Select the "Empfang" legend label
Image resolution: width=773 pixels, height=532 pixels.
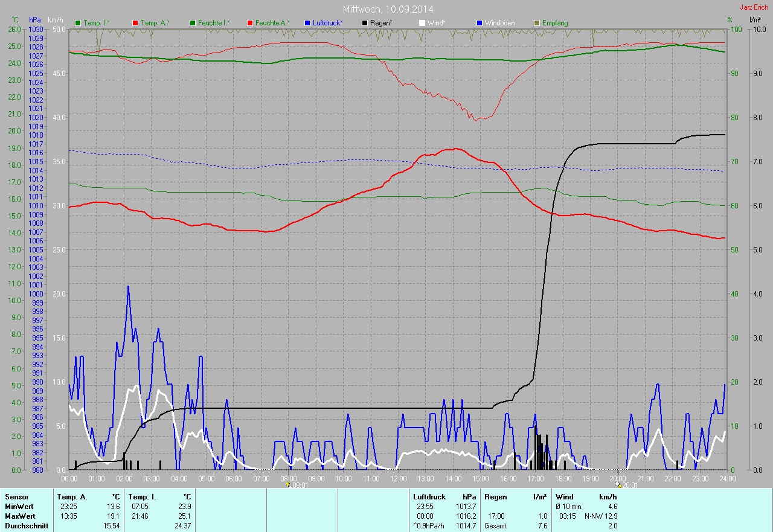coord(555,23)
